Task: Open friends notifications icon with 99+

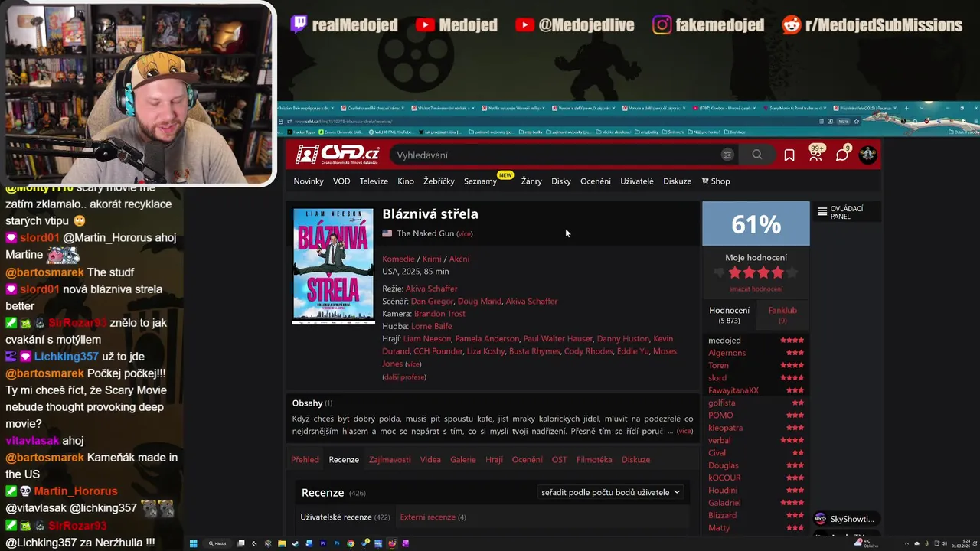Action: tap(815, 154)
